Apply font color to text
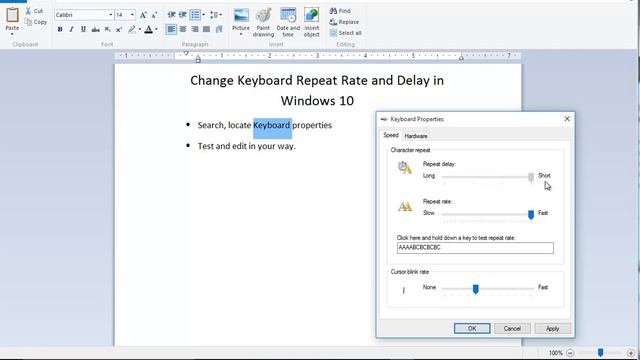The width and height of the screenshot is (640, 360). [149, 29]
